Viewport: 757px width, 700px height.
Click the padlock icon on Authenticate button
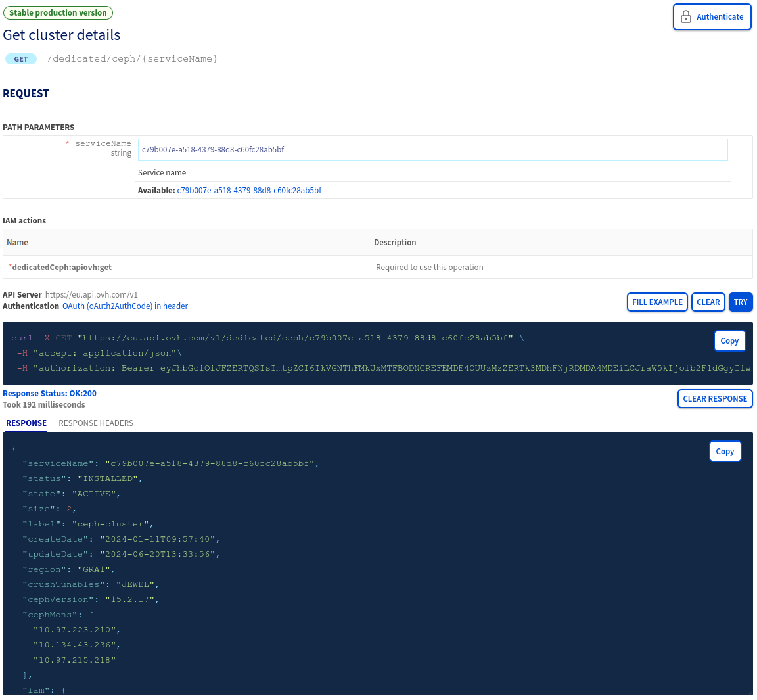coord(685,16)
